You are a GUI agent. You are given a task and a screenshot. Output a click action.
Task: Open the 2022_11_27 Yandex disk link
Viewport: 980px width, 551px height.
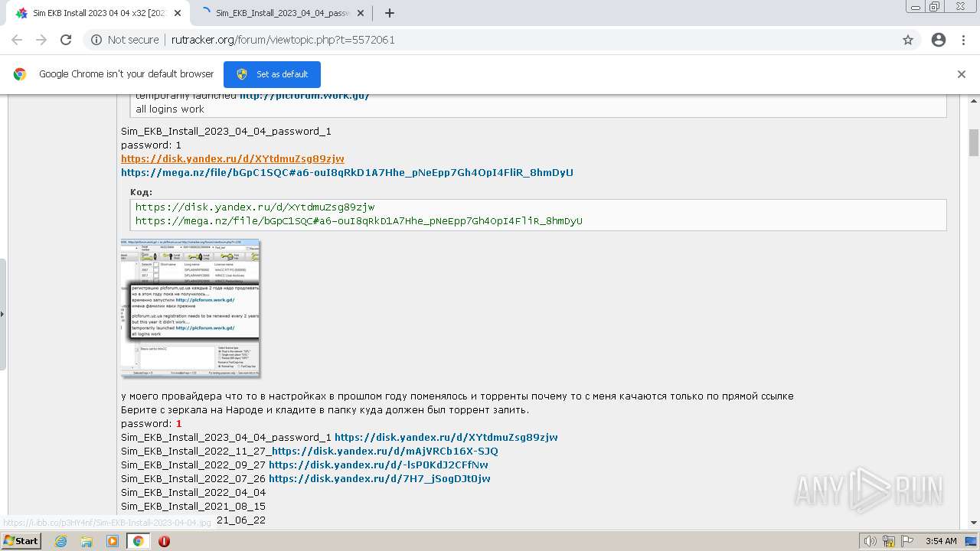(x=385, y=451)
